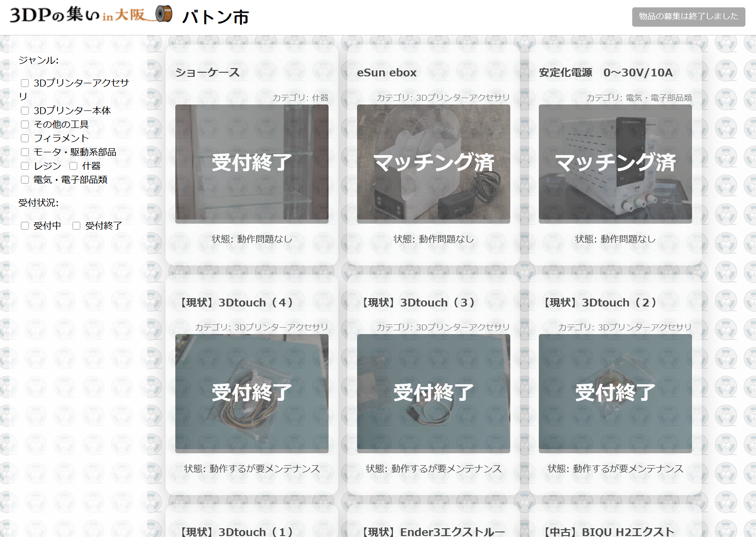Toggle the その他の工具 checkbox
Viewport: 756px width, 537px height.
tap(25, 125)
